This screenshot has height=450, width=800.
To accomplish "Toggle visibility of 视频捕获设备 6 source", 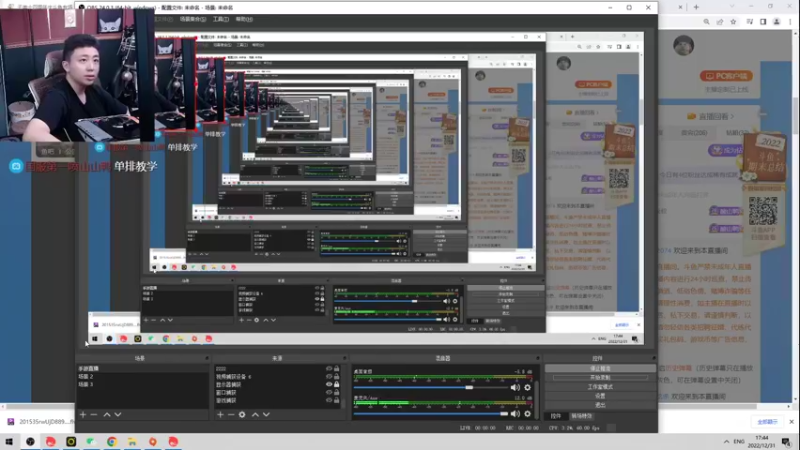I will pyautogui.click(x=329, y=377).
